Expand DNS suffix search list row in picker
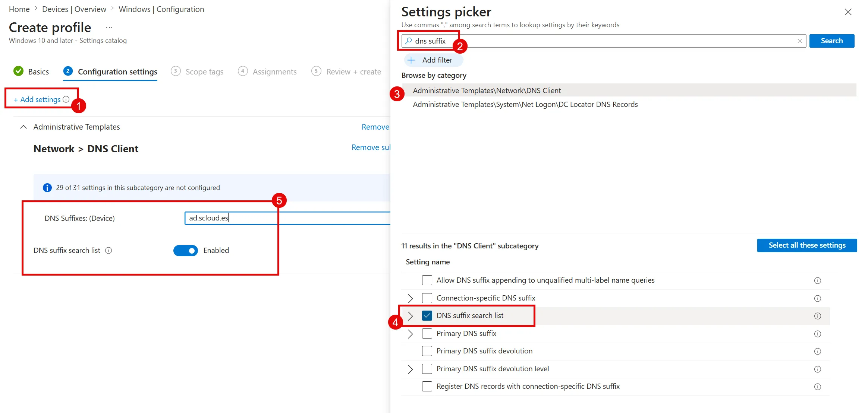This screenshot has width=868, height=413. (x=410, y=316)
